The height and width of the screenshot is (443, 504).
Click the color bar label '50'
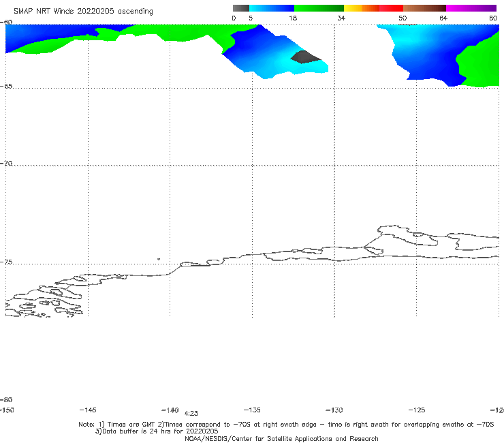click(x=403, y=18)
